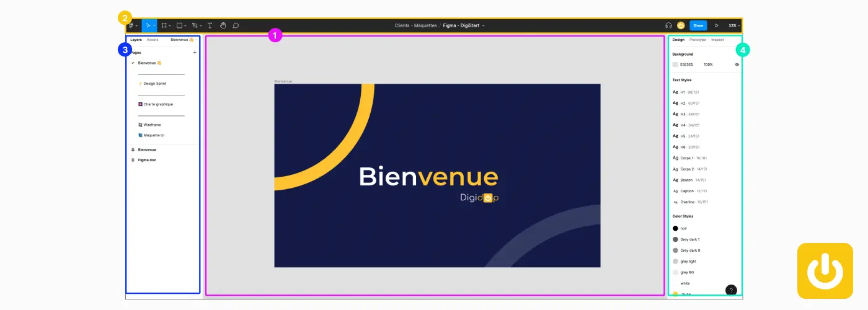Select the Rectangle shape tool

click(x=179, y=25)
